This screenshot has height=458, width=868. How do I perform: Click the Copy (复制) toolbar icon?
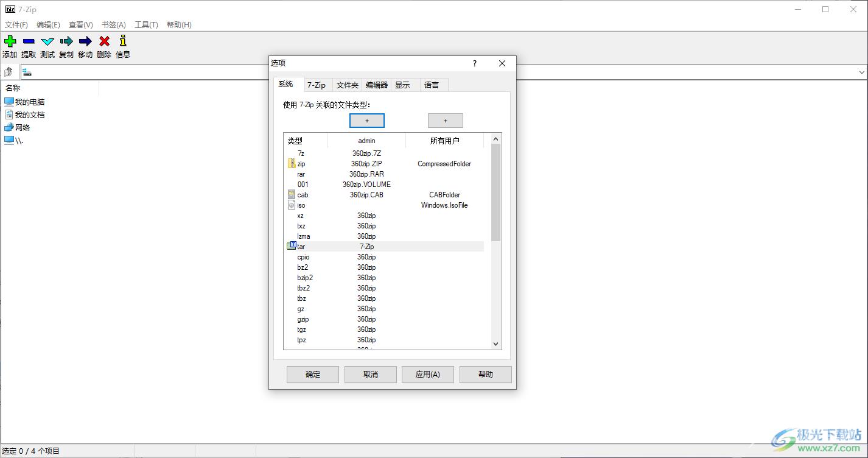coord(66,41)
